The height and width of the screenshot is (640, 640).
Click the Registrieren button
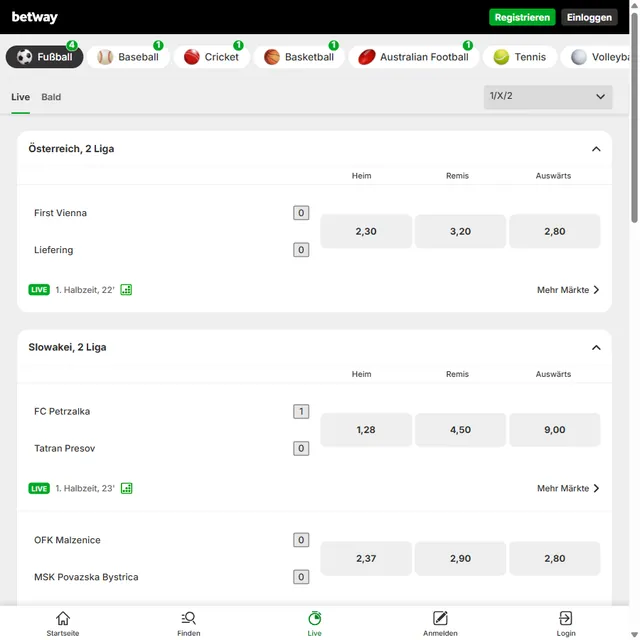[x=522, y=17]
